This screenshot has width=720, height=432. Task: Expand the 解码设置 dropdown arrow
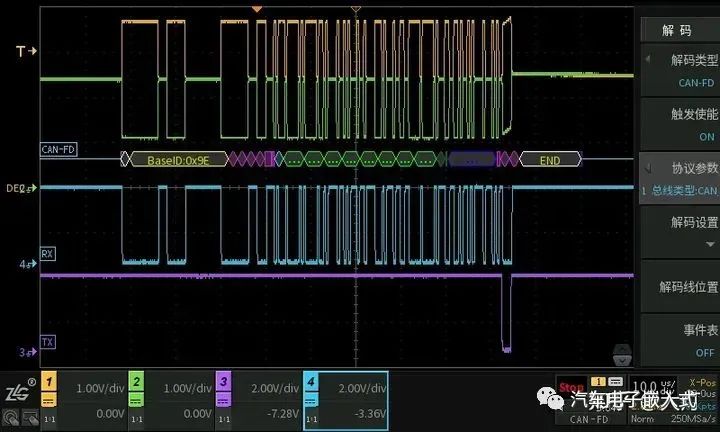(710, 244)
